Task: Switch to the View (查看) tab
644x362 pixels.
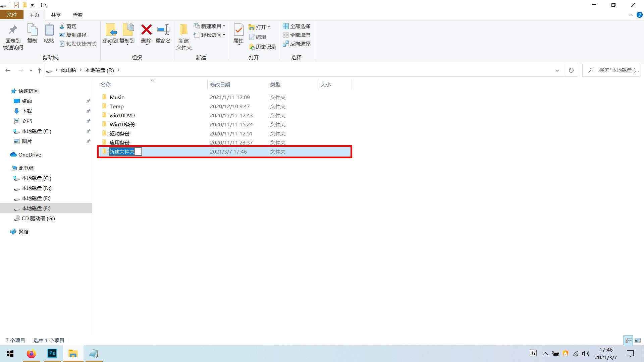Action: (x=77, y=15)
